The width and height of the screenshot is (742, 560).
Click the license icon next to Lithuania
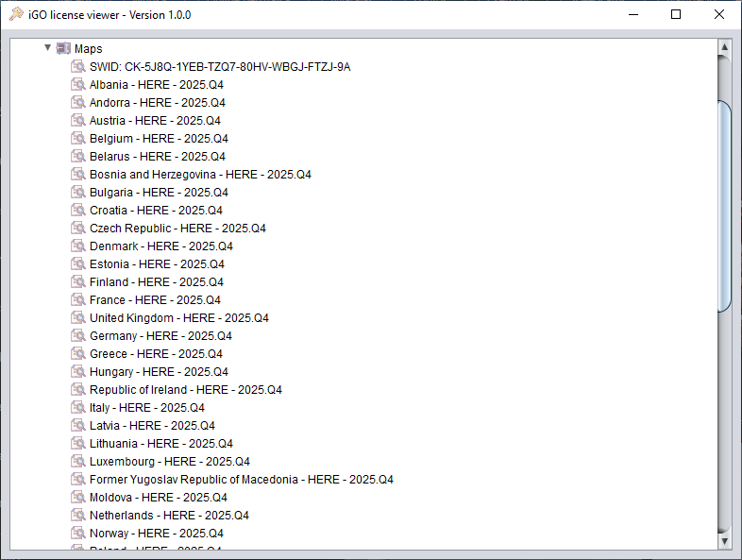pyautogui.click(x=78, y=444)
